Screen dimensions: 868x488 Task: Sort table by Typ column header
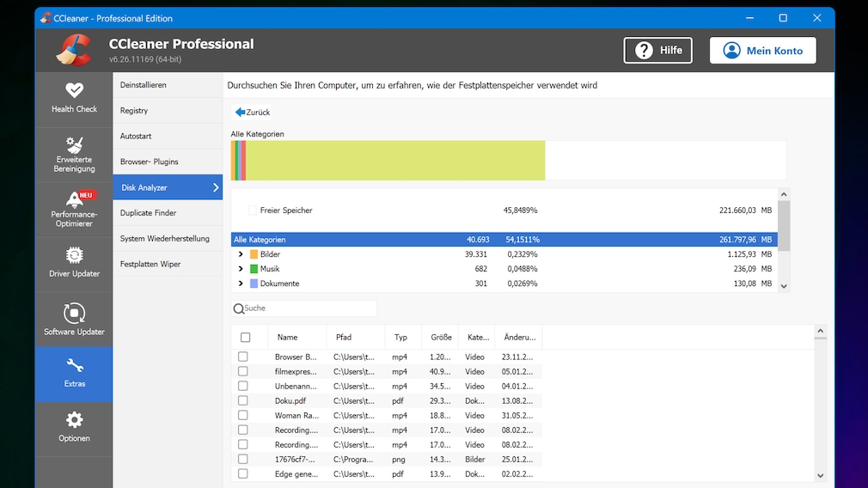pos(404,337)
